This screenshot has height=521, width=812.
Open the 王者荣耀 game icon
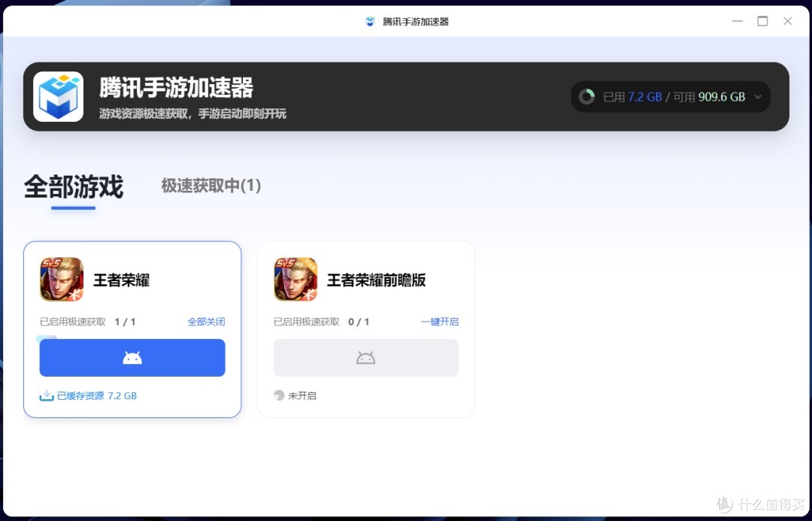click(62, 279)
